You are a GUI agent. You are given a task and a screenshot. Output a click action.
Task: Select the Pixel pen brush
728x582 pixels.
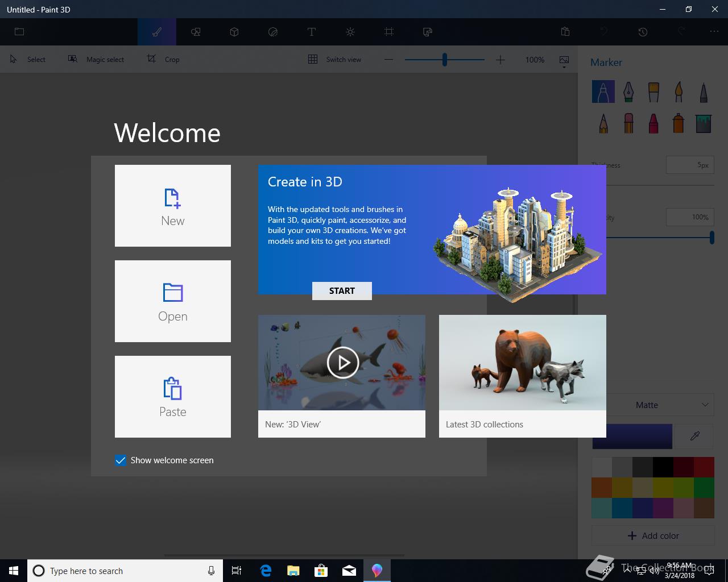point(704,92)
